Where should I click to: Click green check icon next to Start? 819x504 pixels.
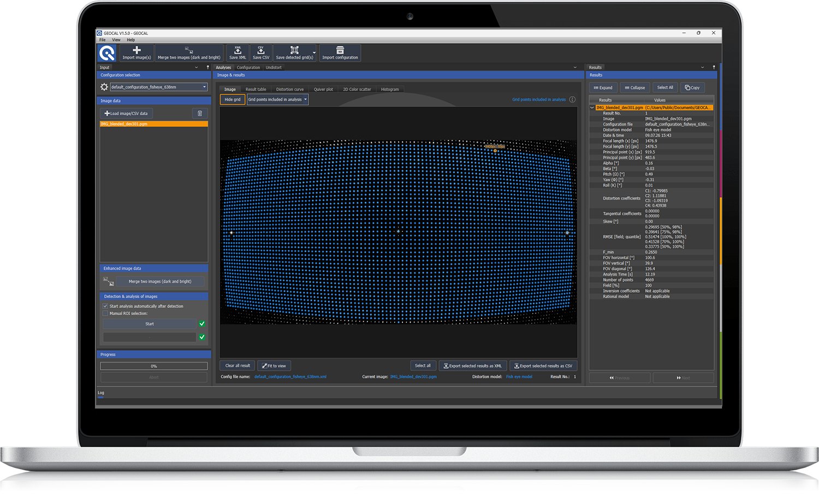pos(202,324)
